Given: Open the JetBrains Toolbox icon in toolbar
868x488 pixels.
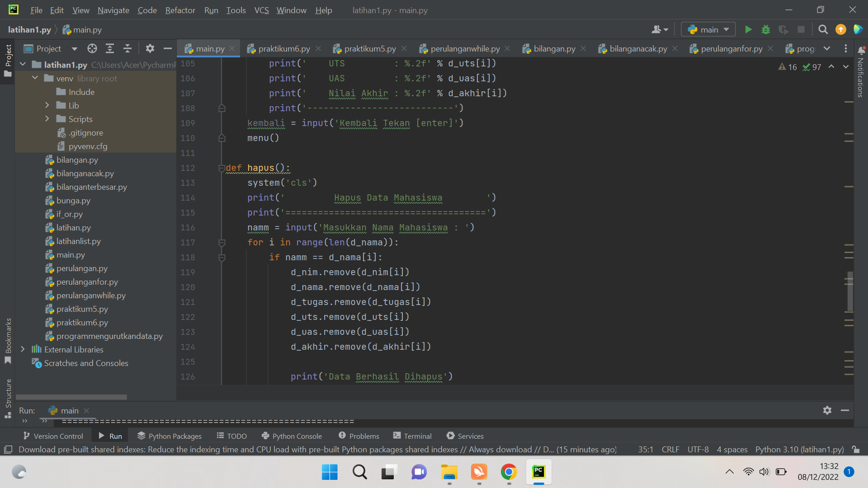Looking at the screenshot, I should (x=858, y=30).
